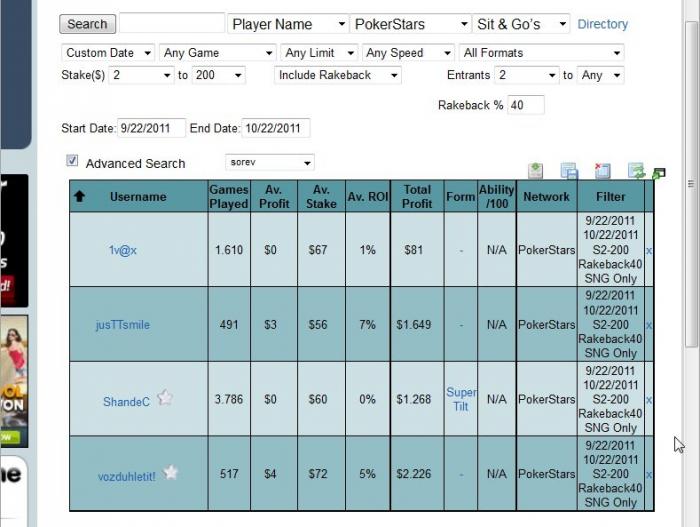The height and width of the screenshot is (527, 700).
Task: Click the star icon next to ShandeC
Action: [165, 397]
